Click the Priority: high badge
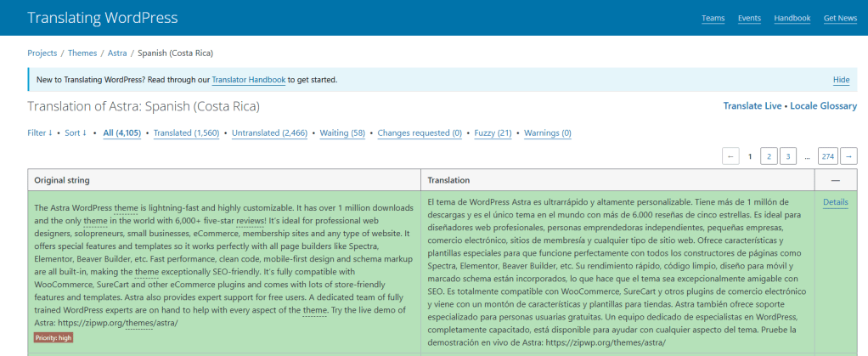The height and width of the screenshot is (356, 868). [x=54, y=337]
